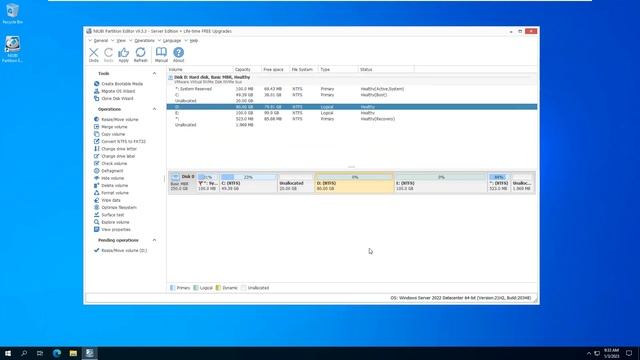This screenshot has height=360, width=640.
Task: Sort by Status column header
Action: click(386, 70)
